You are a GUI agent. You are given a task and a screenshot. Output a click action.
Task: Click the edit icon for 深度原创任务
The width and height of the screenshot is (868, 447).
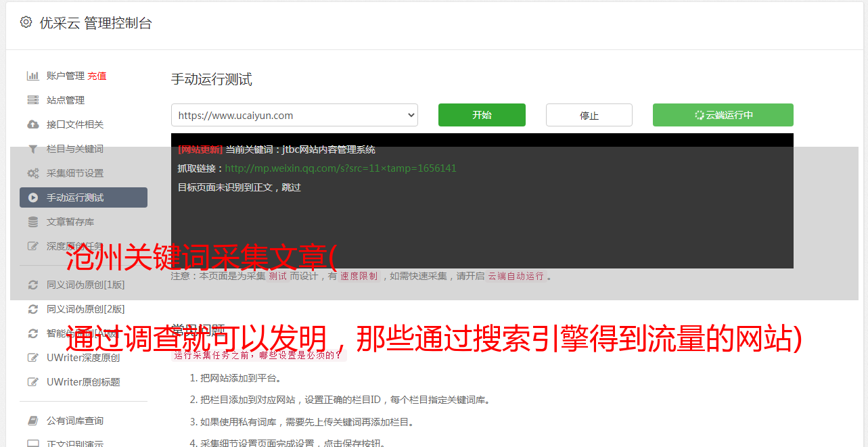click(32, 246)
